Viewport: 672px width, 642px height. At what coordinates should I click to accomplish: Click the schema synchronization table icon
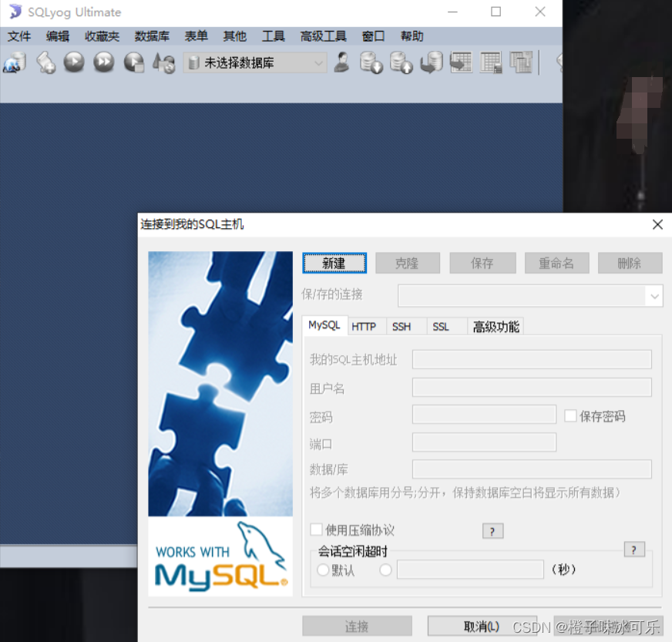click(461, 62)
